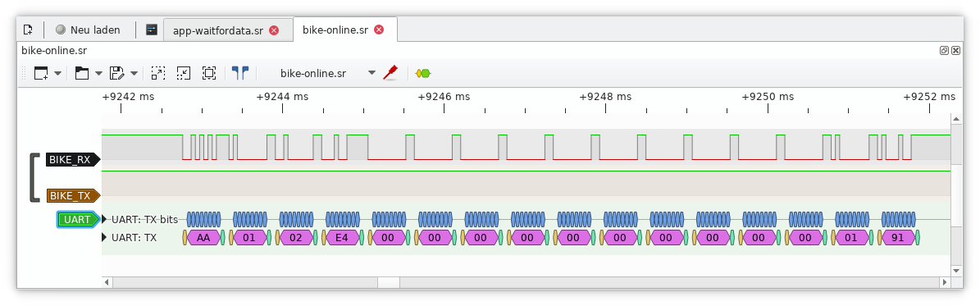Click the Neu laden reload button

click(x=88, y=30)
